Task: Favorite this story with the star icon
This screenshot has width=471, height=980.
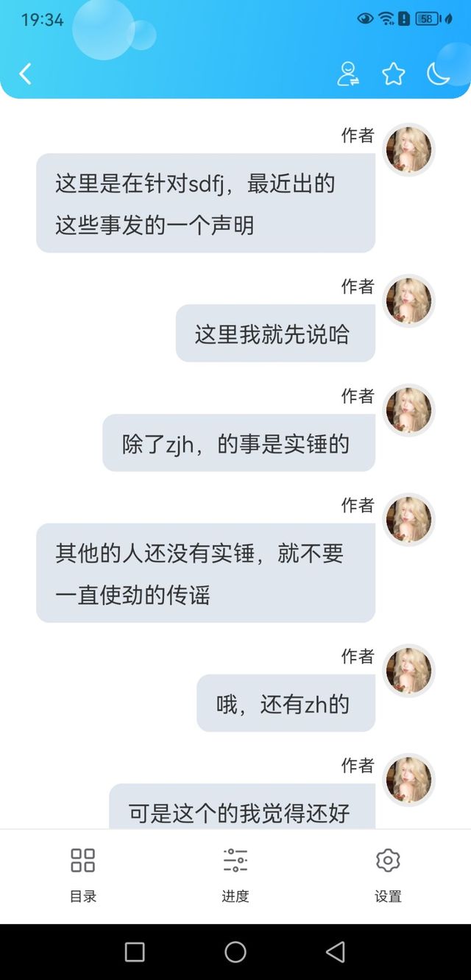Action: (x=394, y=74)
